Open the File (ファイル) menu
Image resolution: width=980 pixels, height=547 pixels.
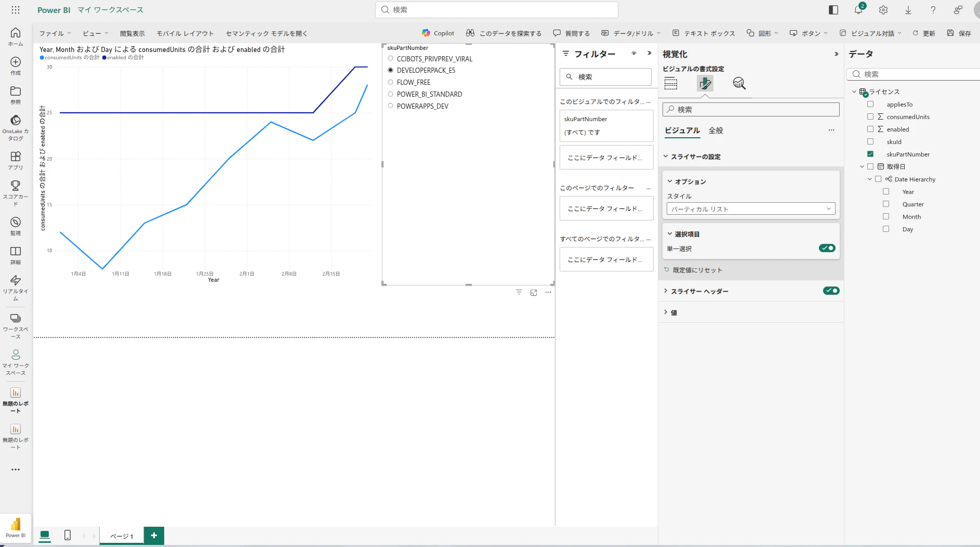(x=55, y=33)
